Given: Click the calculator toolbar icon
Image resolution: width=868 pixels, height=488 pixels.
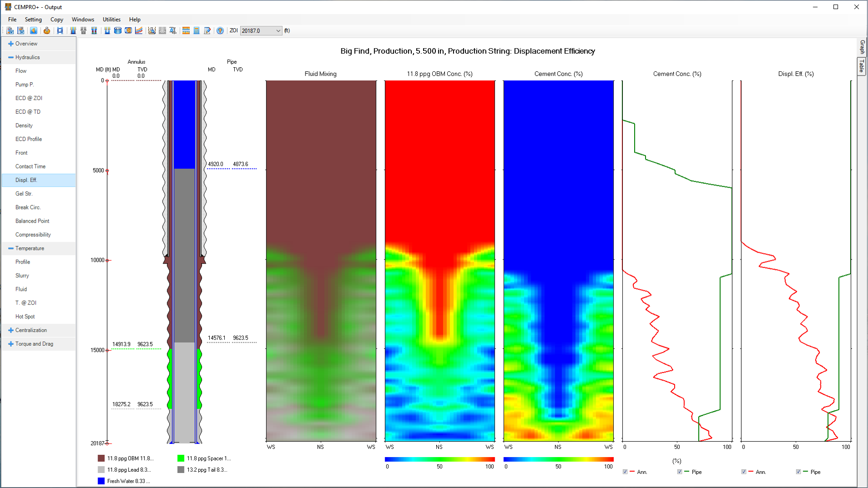Looking at the screenshot, I should 197,30.
